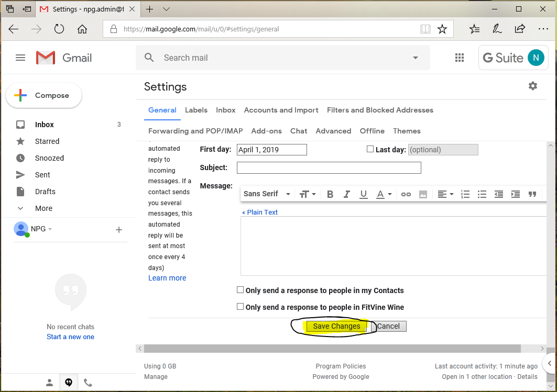Open the font size dropdown

(x=307, y=194)
